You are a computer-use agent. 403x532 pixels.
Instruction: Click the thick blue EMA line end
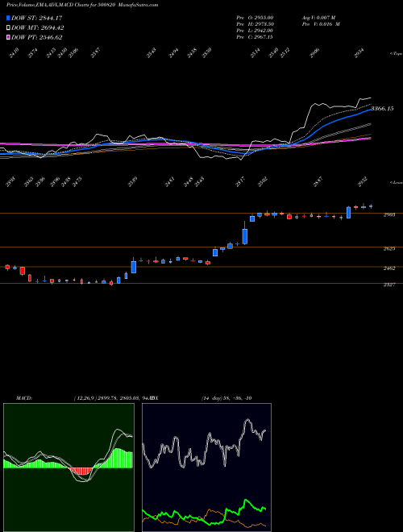(369, 110)
